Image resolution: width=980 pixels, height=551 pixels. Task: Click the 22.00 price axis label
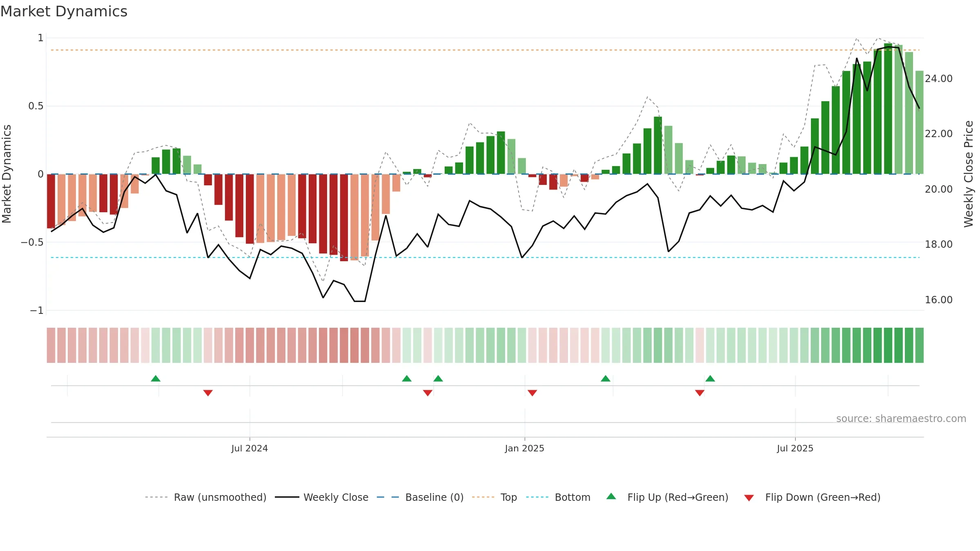pyautogui.click(x=938, y=133)
